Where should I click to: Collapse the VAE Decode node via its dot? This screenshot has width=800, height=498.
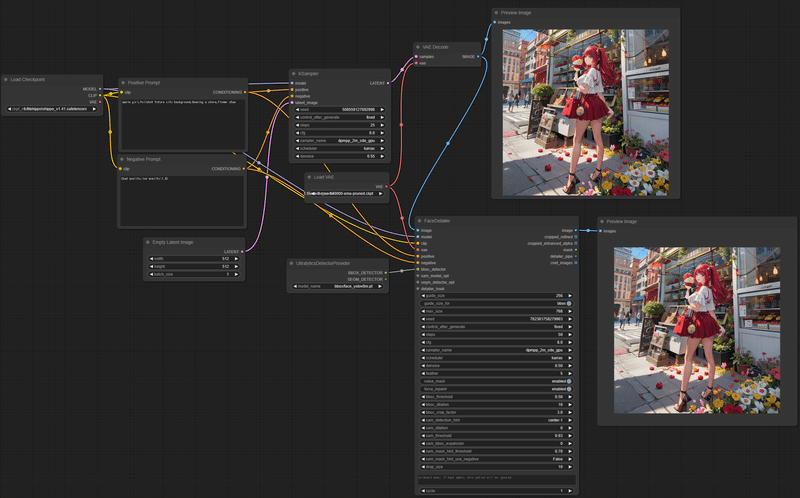point(418,47)
